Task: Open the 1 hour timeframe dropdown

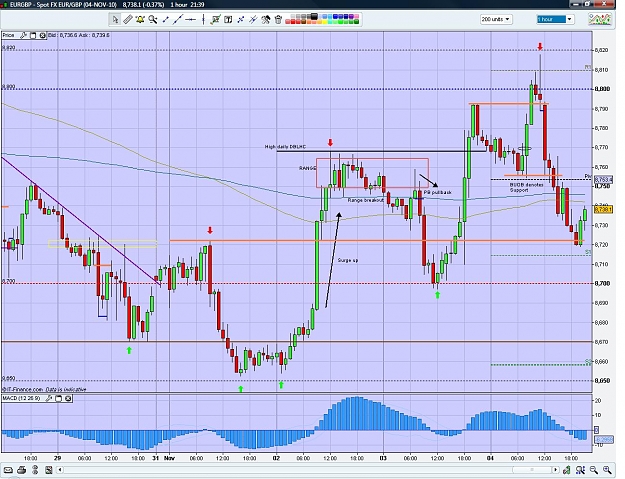Action: click(x=555, y=19)
